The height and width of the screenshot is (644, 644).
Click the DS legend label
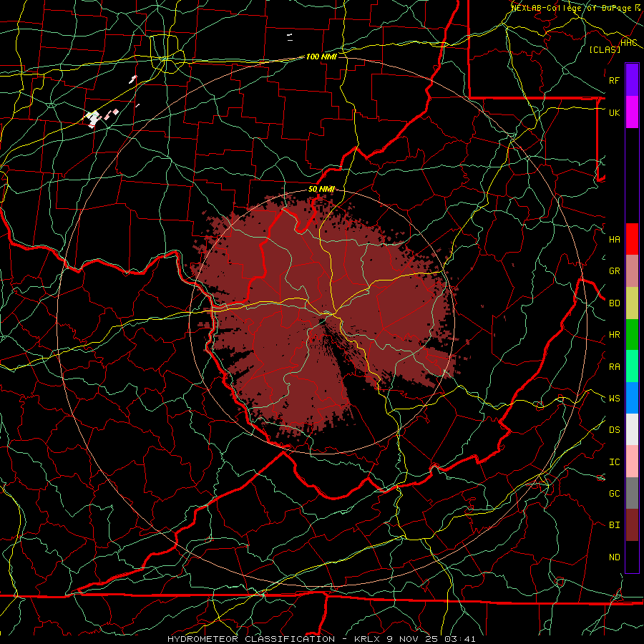click(x=614, y=430)
